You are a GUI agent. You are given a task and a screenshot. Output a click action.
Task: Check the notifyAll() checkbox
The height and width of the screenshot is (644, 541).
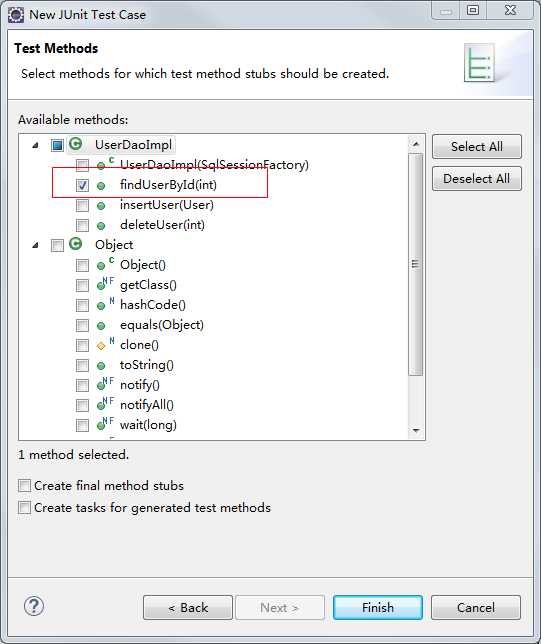click(x=82, y=405)
